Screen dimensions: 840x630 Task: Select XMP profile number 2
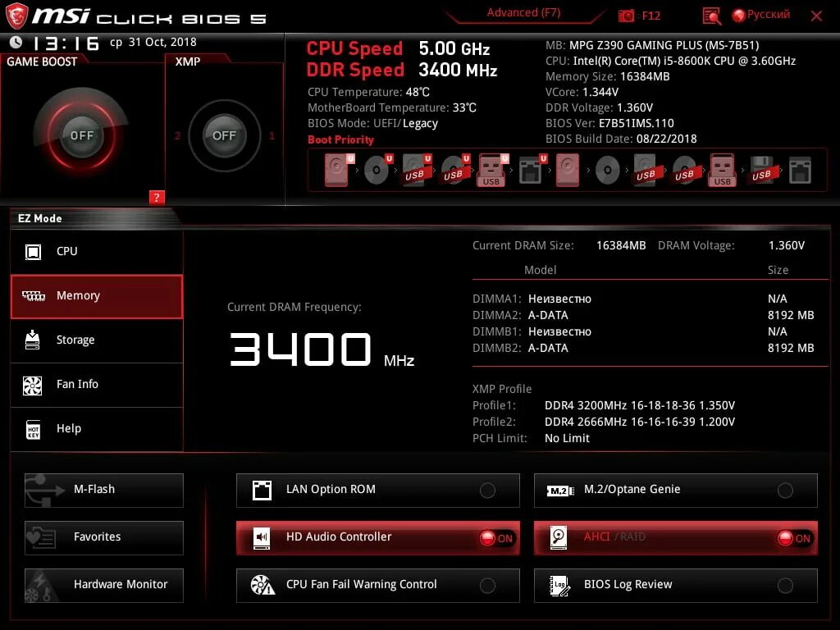point(177,136)
